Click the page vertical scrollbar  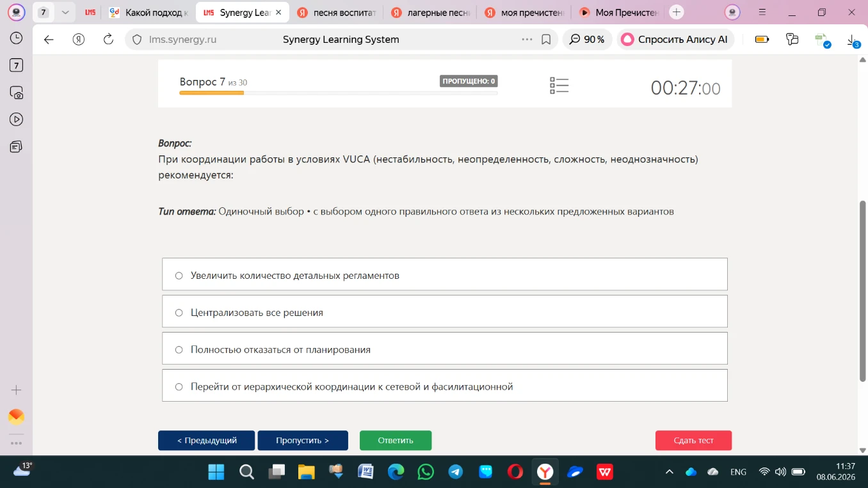tap(862, 291)
